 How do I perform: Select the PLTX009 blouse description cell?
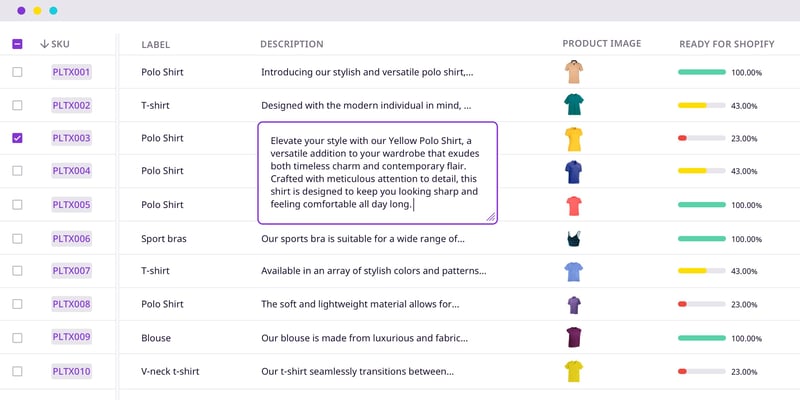[364, 338]
